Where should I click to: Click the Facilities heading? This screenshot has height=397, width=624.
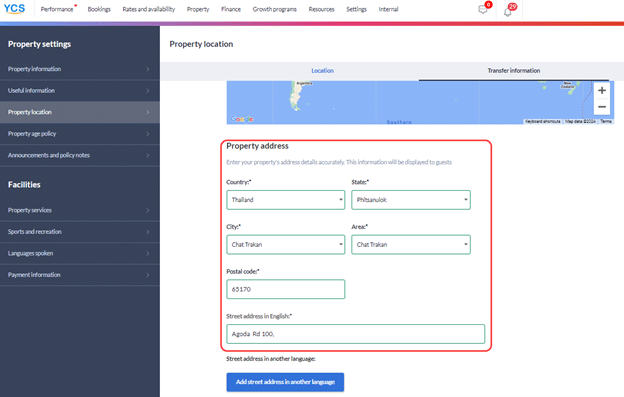[x=24, y=185]
